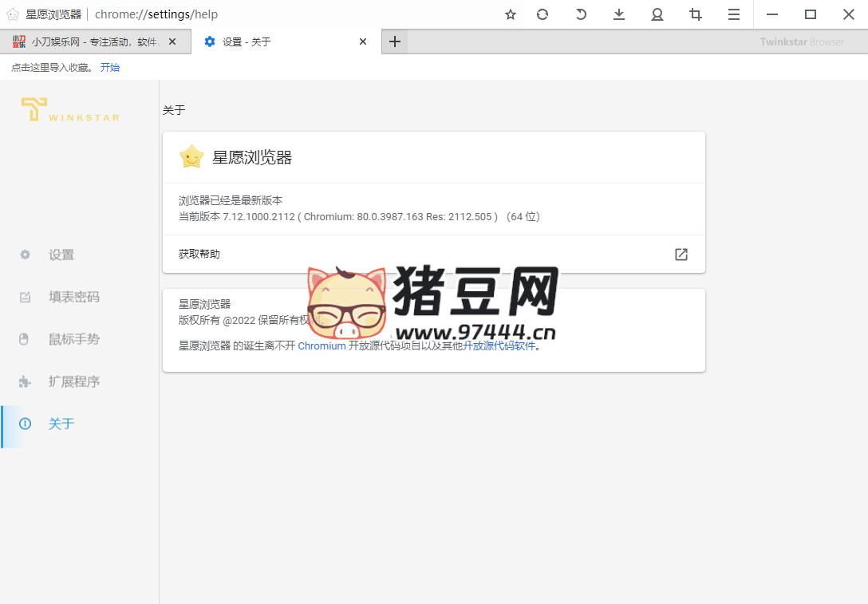Open 填表密码 in the sidebar
868x604 pixels.
pos(73,297)
